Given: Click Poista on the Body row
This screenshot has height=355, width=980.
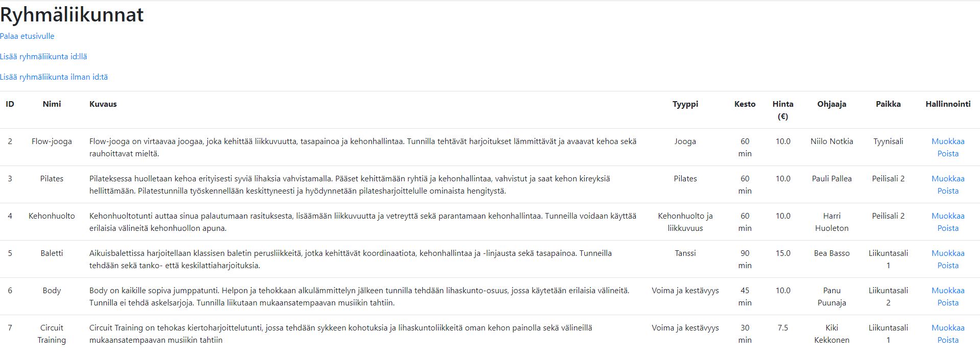Looking at the screenshot, I should (948, 302).
